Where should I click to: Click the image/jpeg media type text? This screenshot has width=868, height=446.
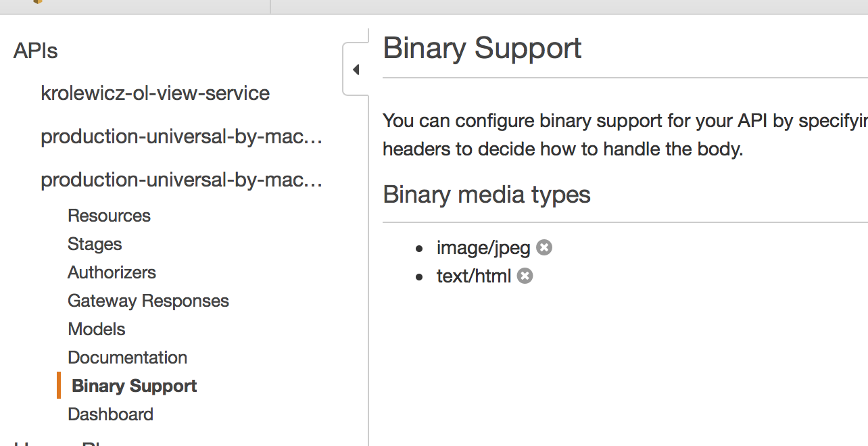pos(483,248)
